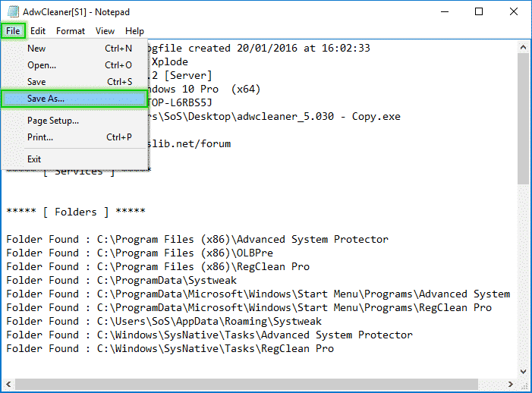Viewport: 532px width, 393px height.
Task: Select Open... in the File menu
Action: click(42, 65)
